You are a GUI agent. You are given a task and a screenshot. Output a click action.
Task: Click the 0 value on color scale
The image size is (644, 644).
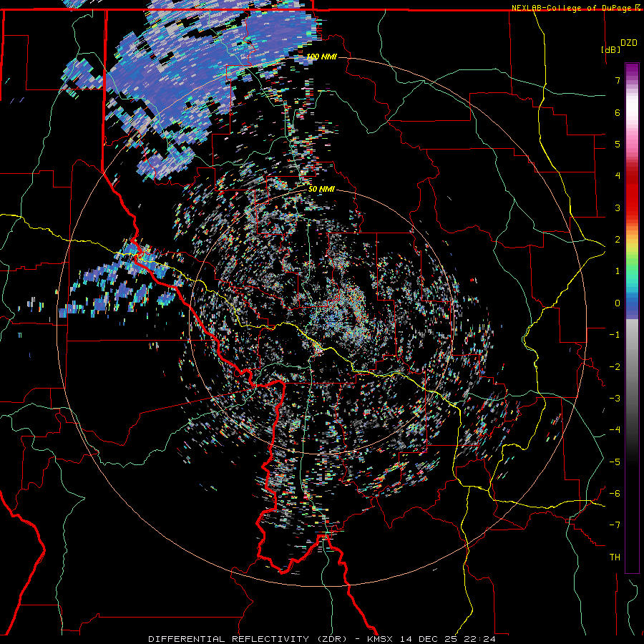point(618,303)
